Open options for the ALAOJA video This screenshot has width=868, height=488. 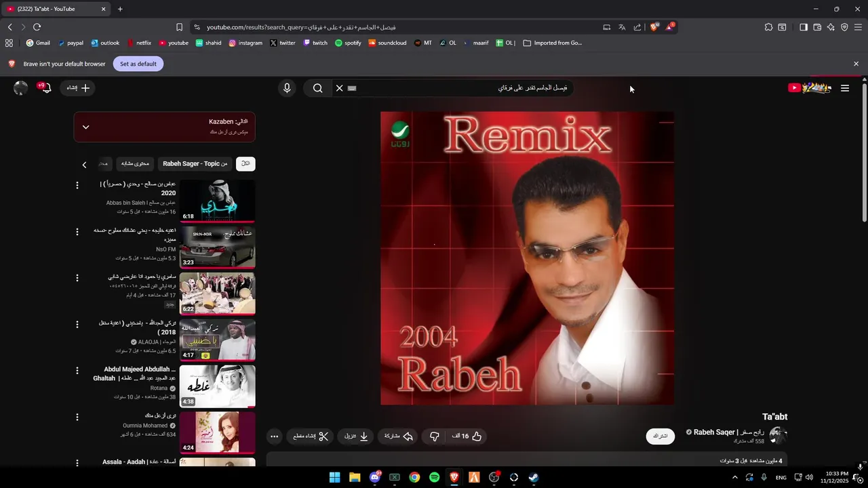click(77, 324)
